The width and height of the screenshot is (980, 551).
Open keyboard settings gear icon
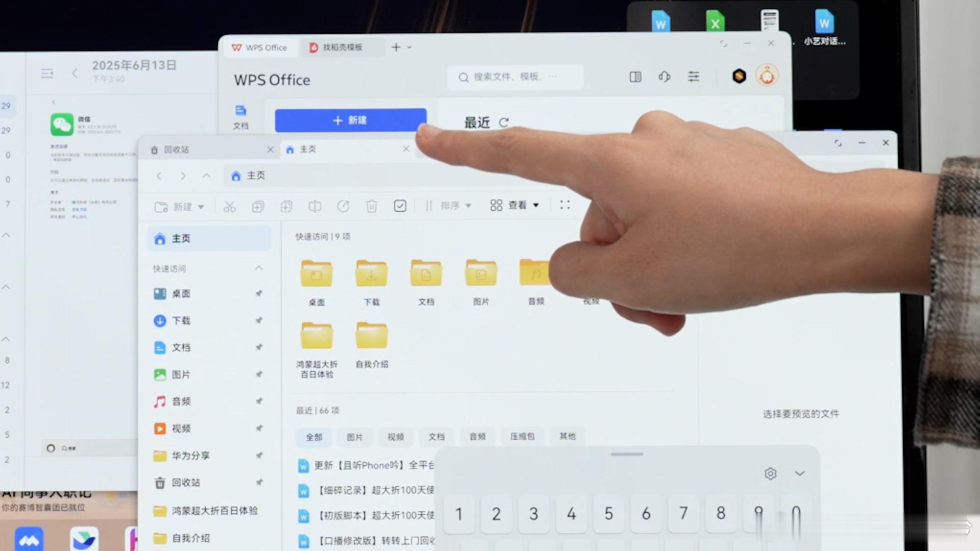coord(770,474)
